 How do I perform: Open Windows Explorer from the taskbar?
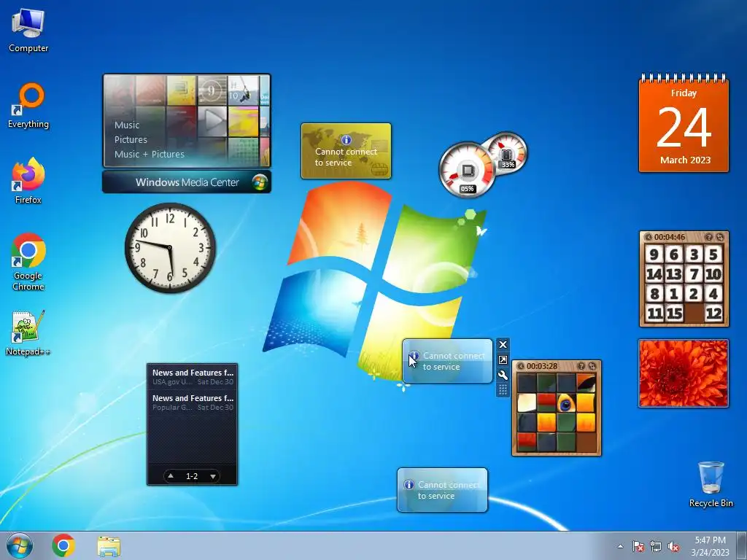point(109,545)
